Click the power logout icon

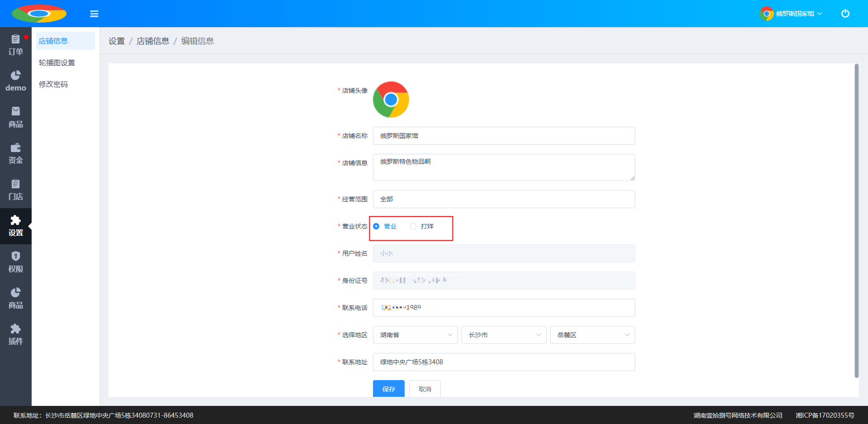pos(845,14)
